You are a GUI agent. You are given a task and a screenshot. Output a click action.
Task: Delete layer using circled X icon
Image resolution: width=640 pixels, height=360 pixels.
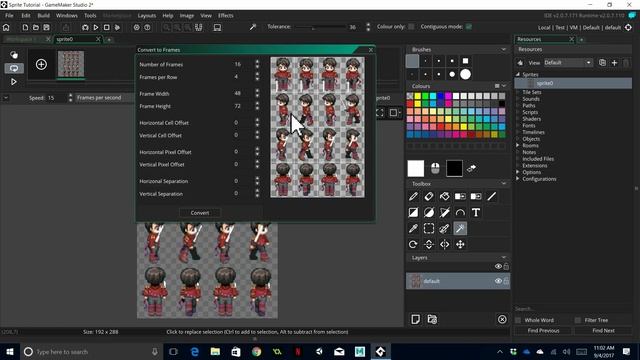[502, 319]
